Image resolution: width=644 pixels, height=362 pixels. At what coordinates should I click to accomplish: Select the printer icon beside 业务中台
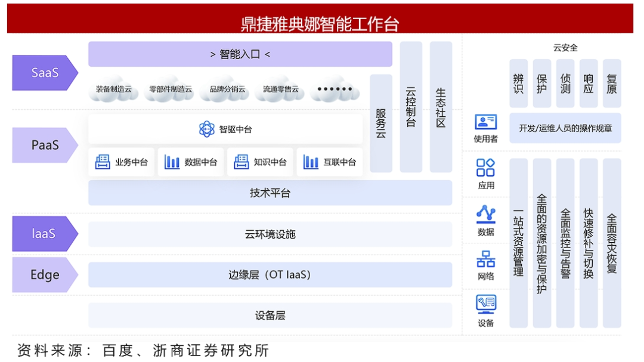[x=103, y=162]
